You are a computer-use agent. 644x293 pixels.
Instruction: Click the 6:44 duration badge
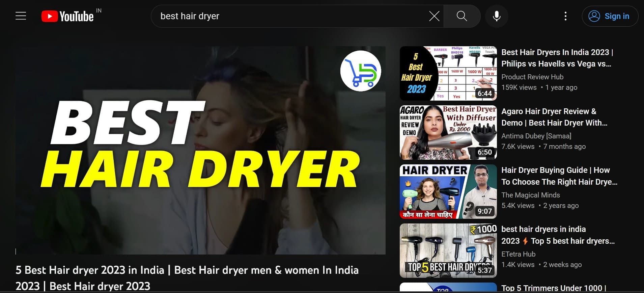point(485,93)
